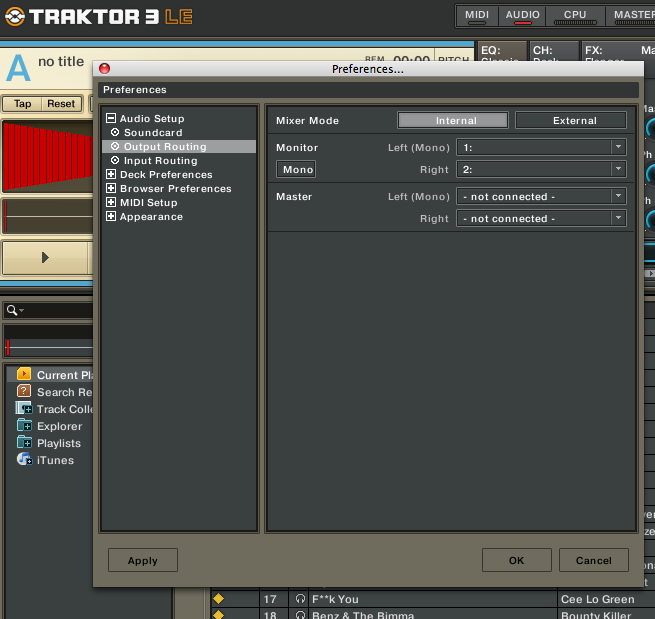Select Soundcard in preferences tree
This screenshot has height=619, width=655.
tap(153, 132)
